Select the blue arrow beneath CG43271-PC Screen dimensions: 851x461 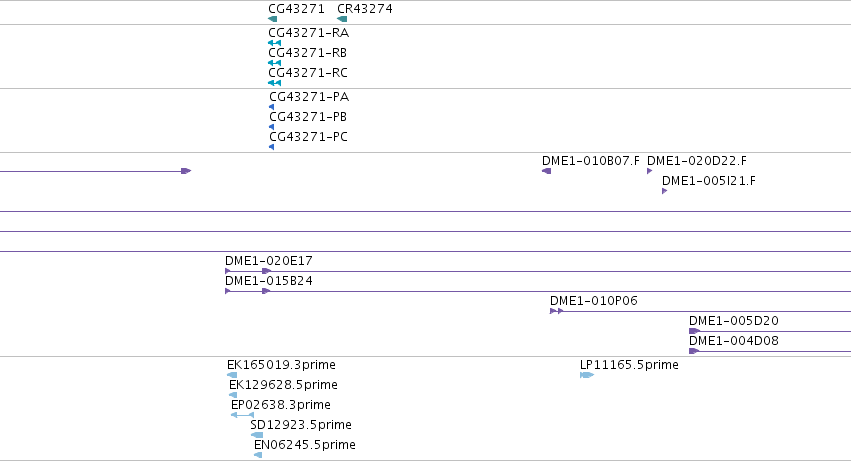click(x=271, y=147)
